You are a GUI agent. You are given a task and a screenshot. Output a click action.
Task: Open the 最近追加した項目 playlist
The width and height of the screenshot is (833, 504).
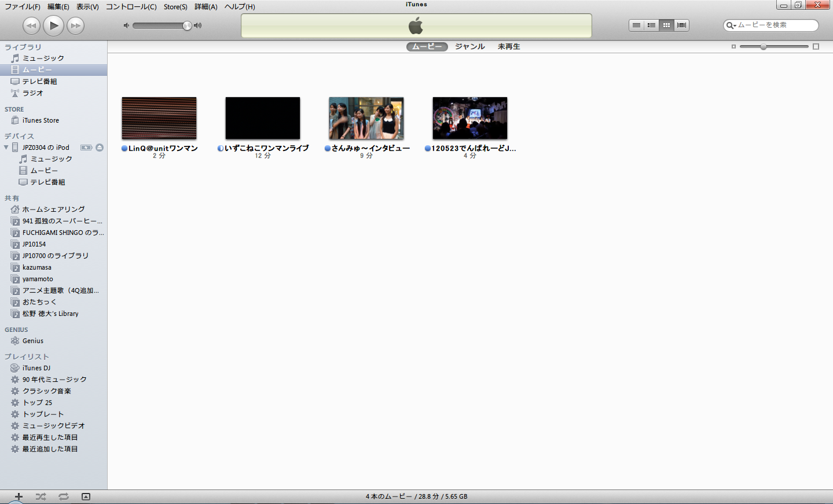pyautogui.click(x=53, y=449)
